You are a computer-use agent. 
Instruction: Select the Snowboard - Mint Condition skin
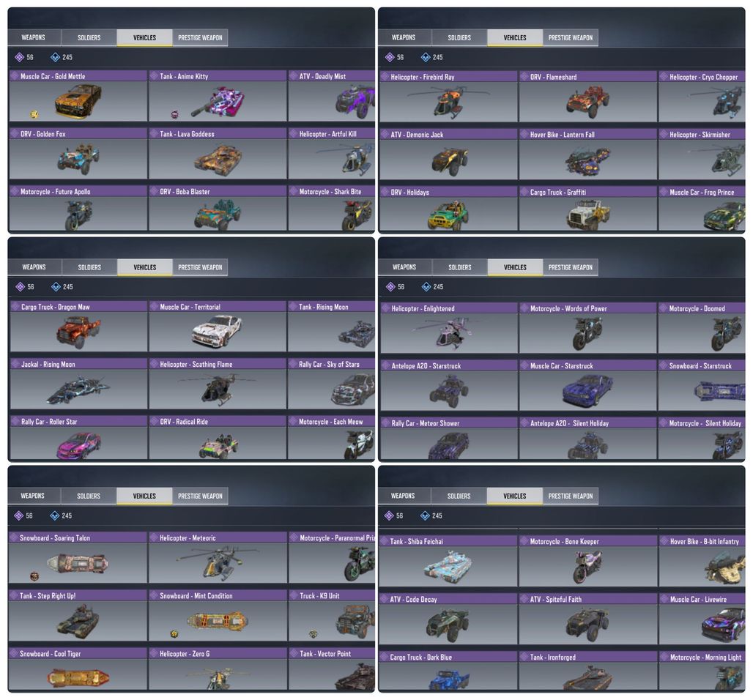coord(218,616)
